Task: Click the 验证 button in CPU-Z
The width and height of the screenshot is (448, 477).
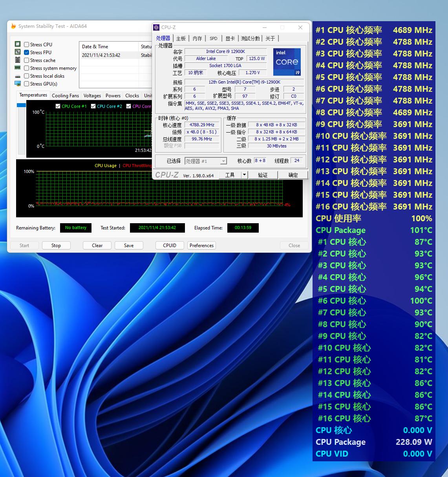Action: click(x=263, y=175)
